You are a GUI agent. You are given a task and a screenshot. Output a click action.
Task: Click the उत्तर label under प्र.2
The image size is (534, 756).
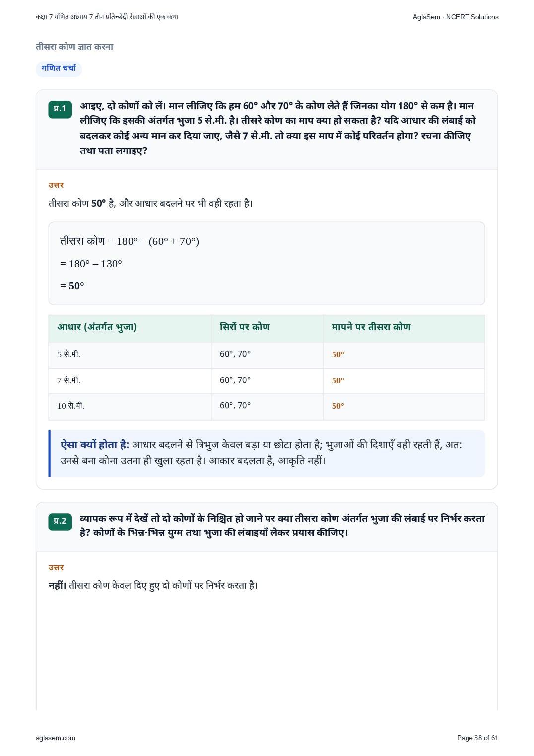(56, 568)
